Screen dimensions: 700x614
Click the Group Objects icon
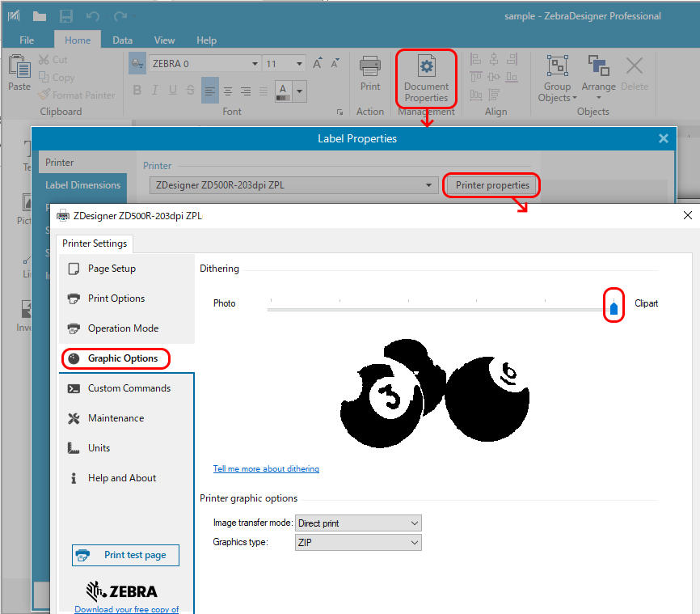557,78
